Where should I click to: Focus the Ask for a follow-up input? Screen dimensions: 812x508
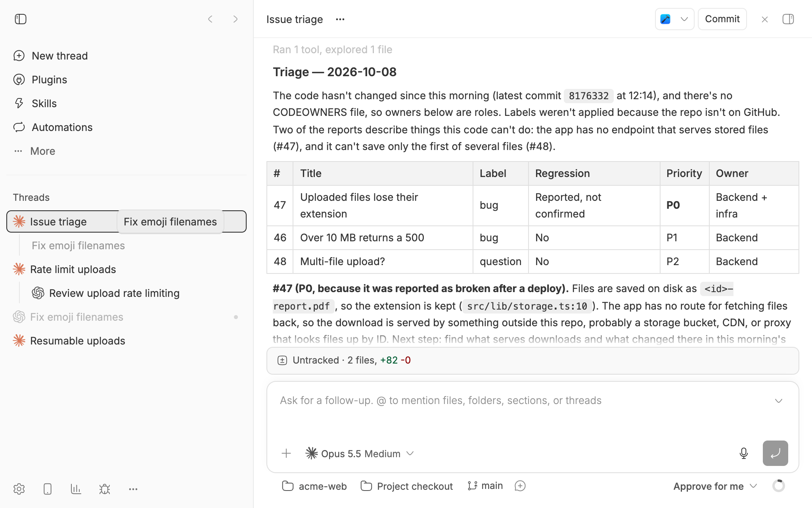click(440, 400)
